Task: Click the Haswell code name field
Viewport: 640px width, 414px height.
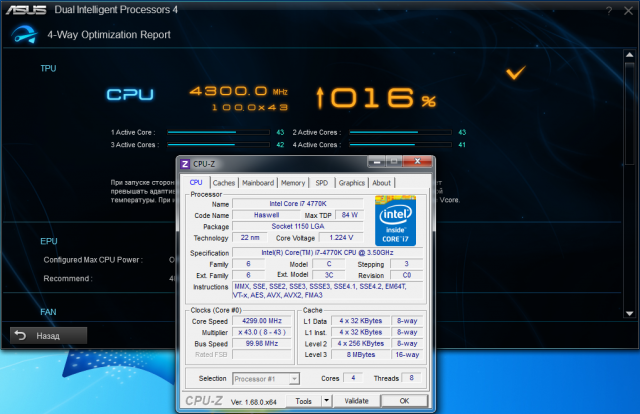Action: click(266, 215)
